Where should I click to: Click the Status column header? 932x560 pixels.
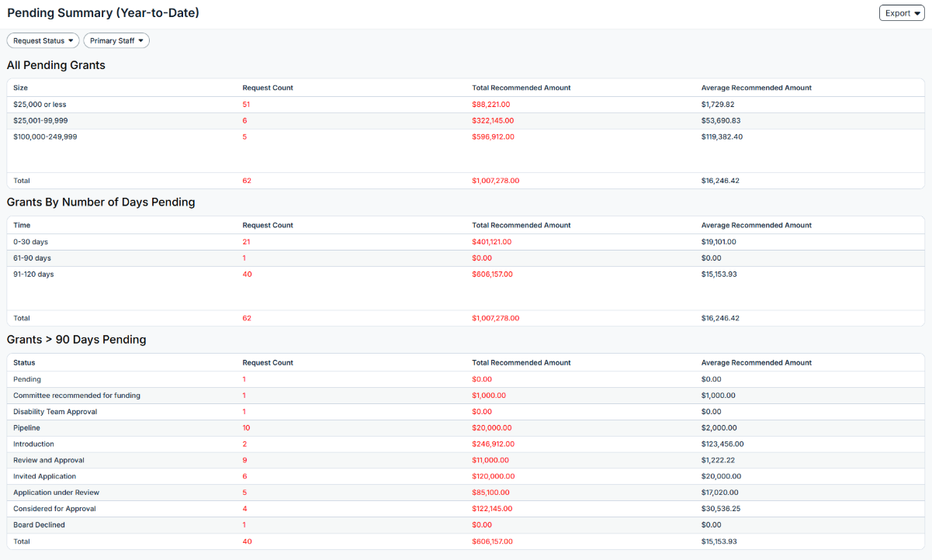(24, 362)
